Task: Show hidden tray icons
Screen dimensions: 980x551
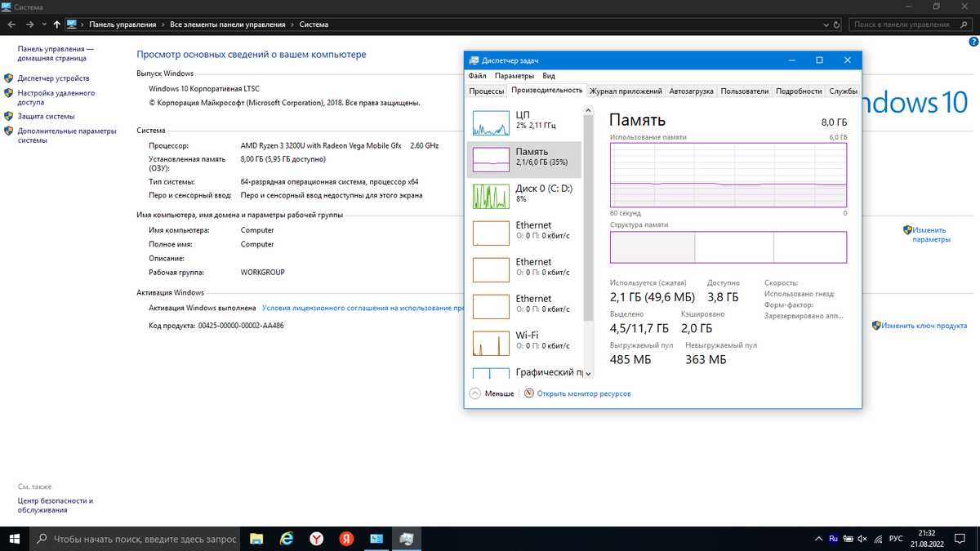Action: pyautogui.click(x=819, y=539)
